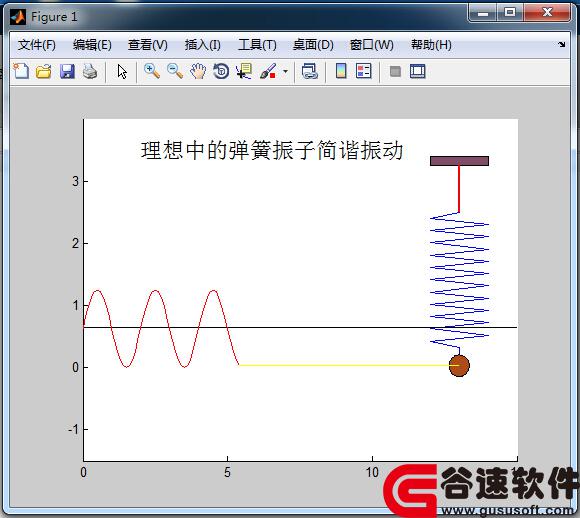Open the 窗口(W) menu
This screenshot has width=580, height=518.
click(x=372, y=45)
